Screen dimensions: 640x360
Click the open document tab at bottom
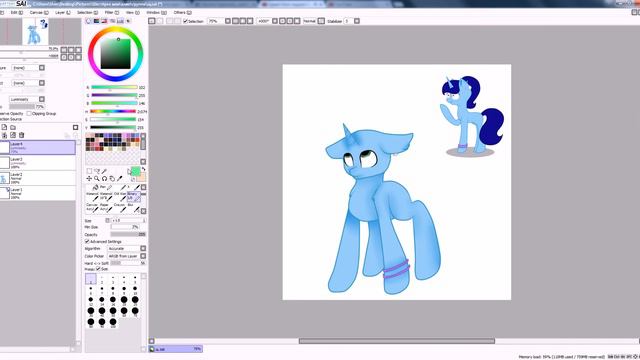pyautogui.click(x=176, y=349)
